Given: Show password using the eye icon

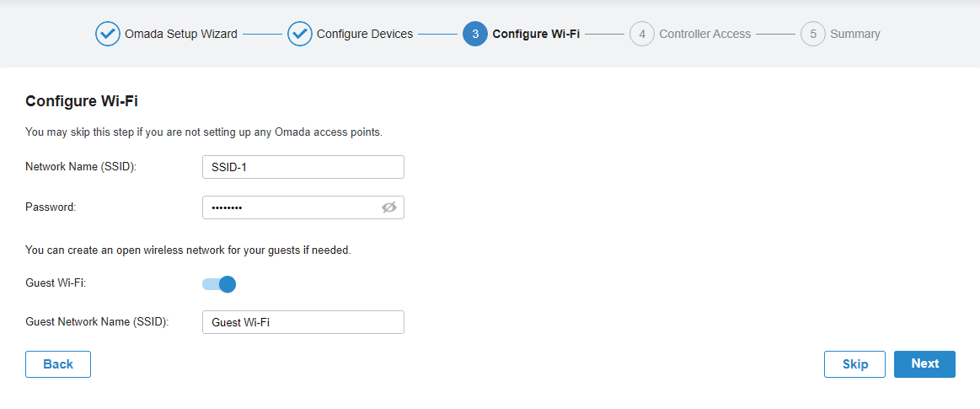Looking at the screenshot, I should point(388,207).
